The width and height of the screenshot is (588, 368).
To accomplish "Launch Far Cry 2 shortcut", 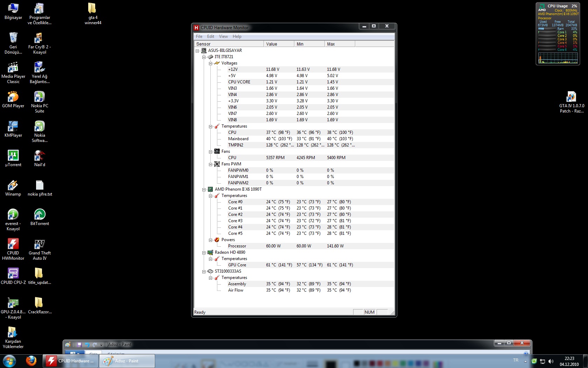I will [40, 43].
